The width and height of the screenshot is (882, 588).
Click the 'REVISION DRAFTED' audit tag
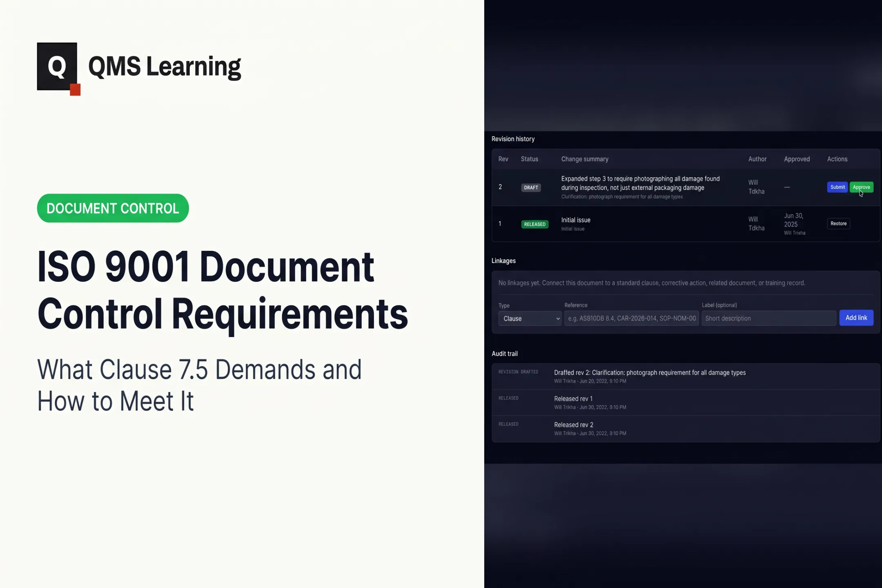[518, 372]
